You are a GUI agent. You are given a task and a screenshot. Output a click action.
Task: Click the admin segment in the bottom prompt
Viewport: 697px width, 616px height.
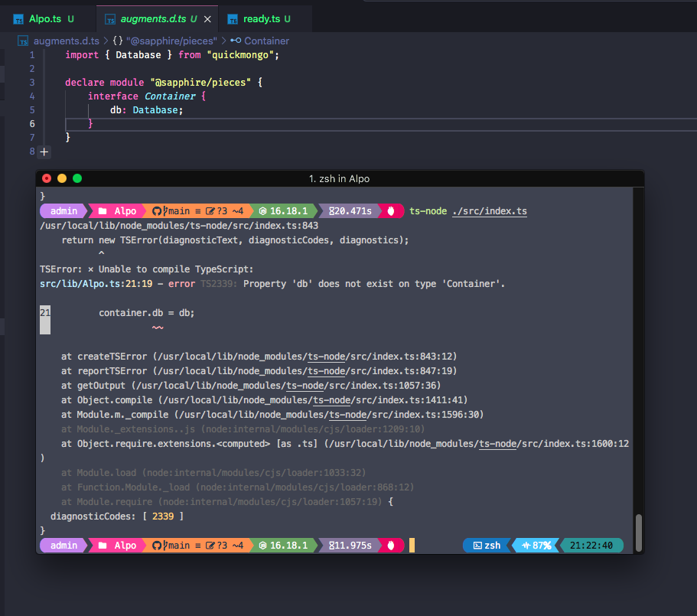[x=64, y=546]
